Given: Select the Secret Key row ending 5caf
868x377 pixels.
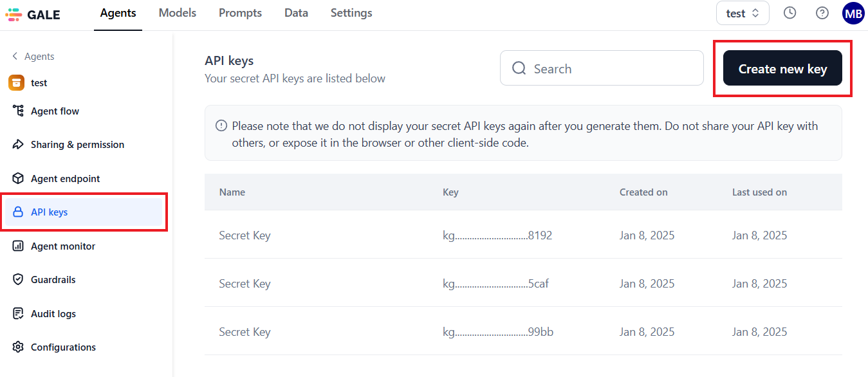Looking at the screenshot, I should click(523, 283).
